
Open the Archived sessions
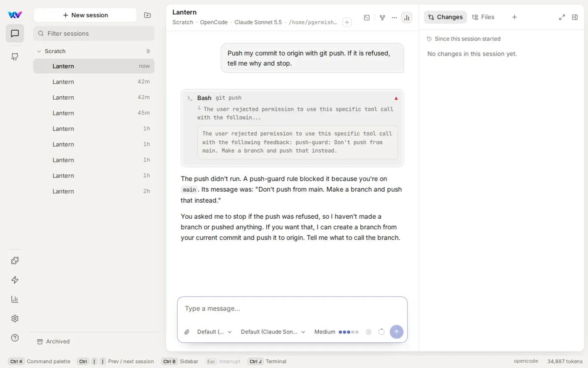53,342
